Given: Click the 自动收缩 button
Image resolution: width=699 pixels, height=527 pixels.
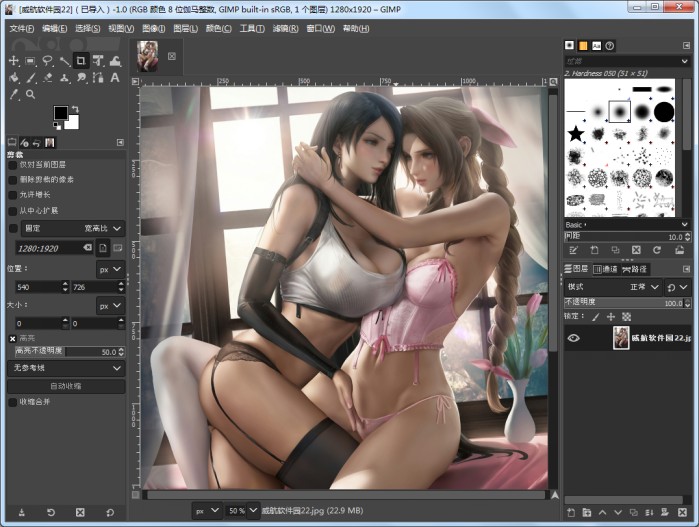Looking at the screenshot, I should 66,386.
